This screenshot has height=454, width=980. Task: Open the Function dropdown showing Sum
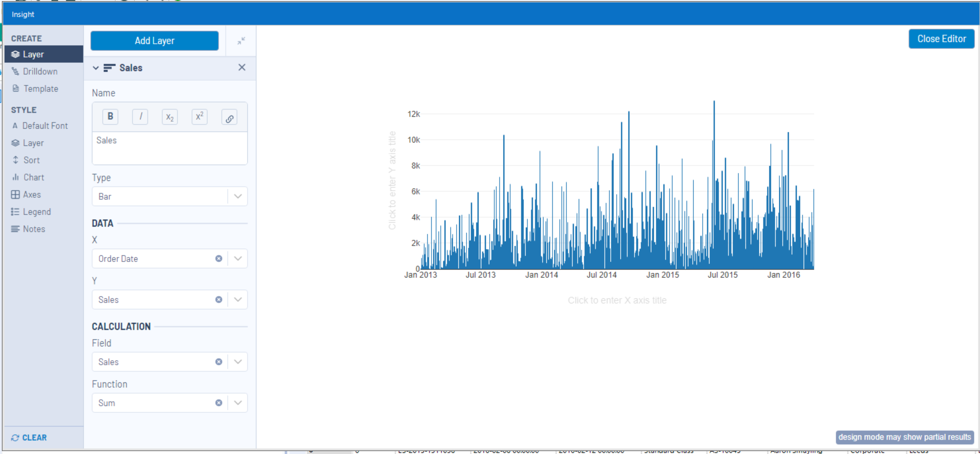tap(238, 403)
